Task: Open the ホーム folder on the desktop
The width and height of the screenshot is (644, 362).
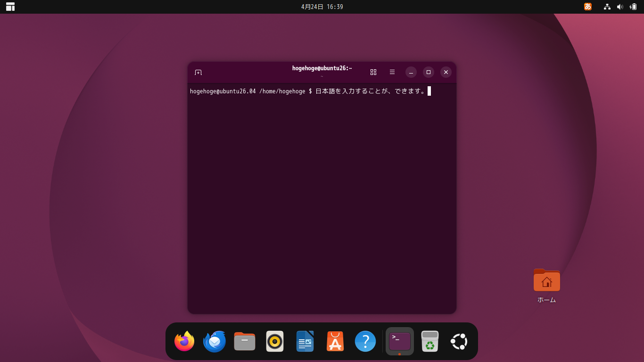Action: (547, 286)
